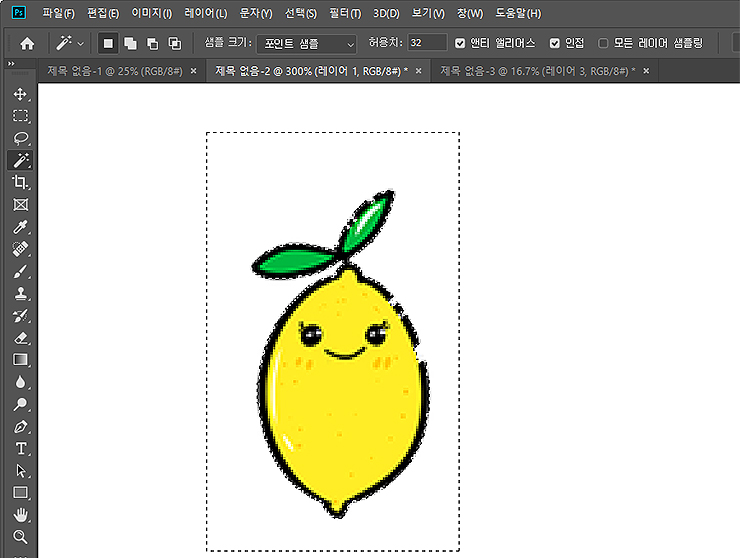Select the Clone Stamp tool
The width and height of the screenshot is (740, 558).
(x=20, y=294)
